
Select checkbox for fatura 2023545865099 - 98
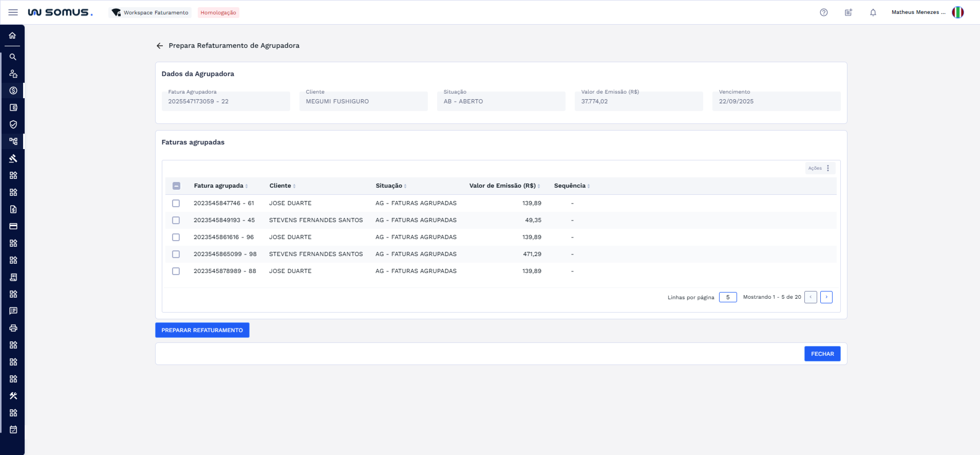[x=176, y=254]
